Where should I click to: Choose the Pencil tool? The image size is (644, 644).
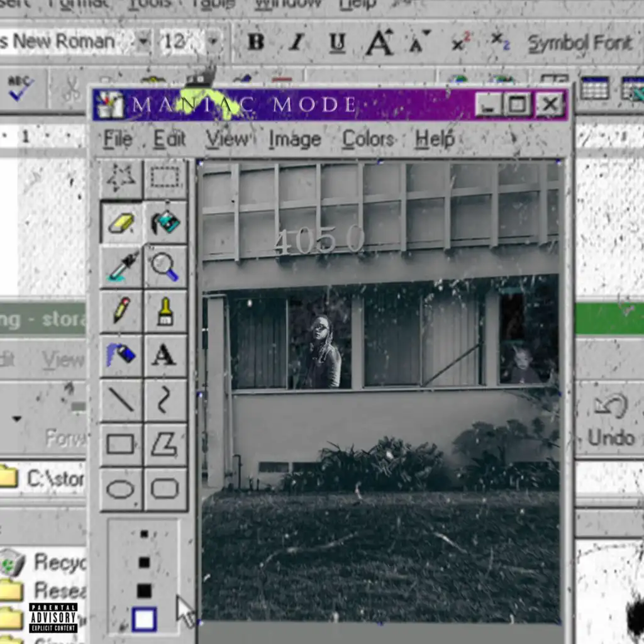click(x=121, y=311)
